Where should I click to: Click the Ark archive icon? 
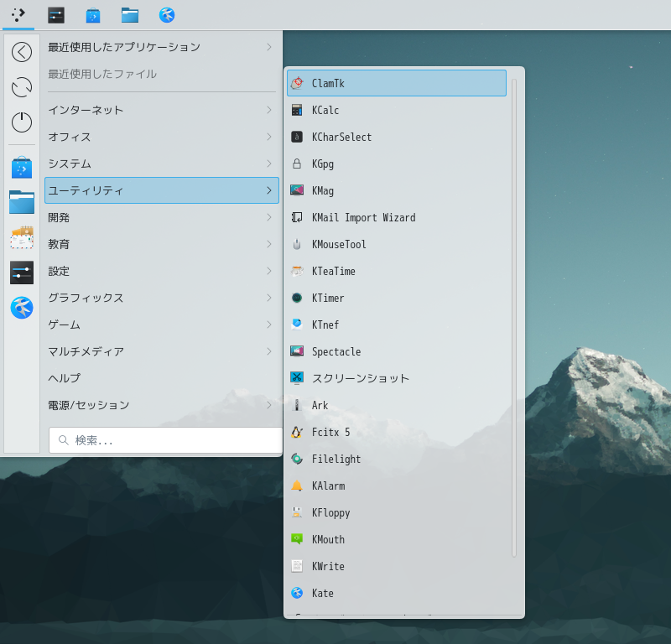coord(297,405)
